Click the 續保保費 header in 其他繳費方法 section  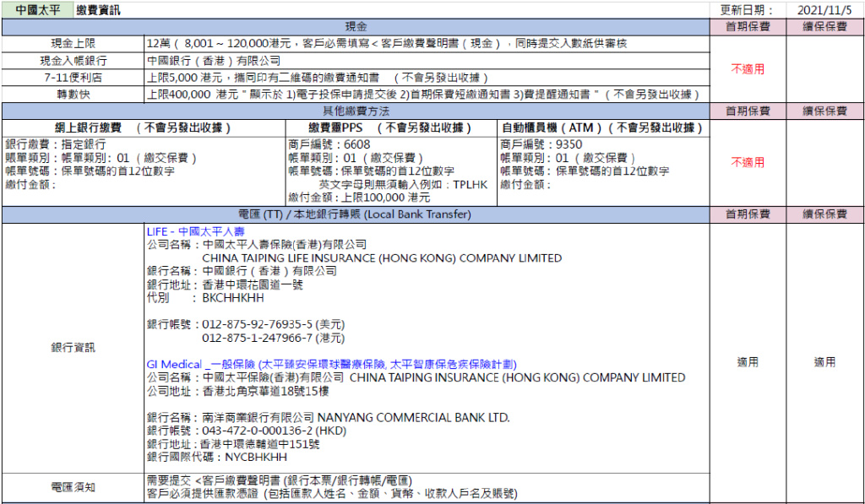click(824, 111)
